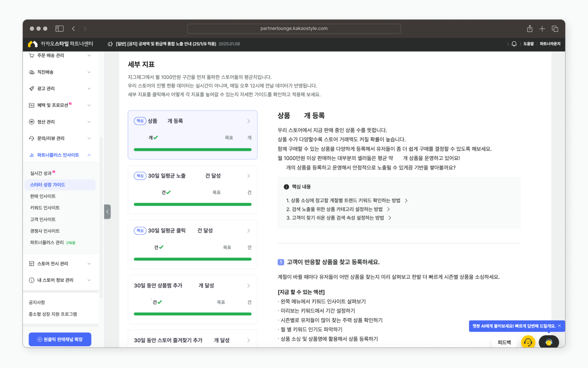Click the 직진배송 truck icon
Screen dimensions: 588x368
(31, 72)
